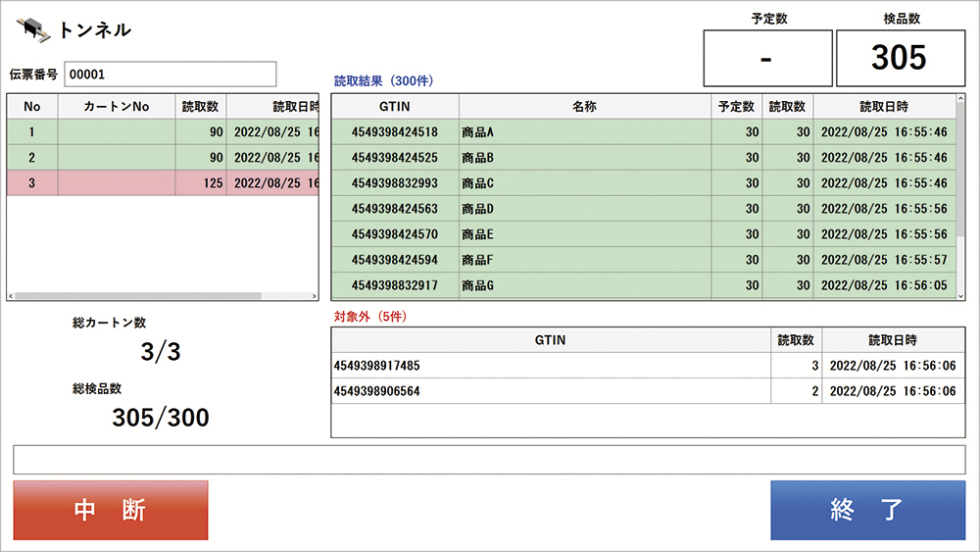Click the カートンNo column header
Screen dimensions: 980x552
tap(117, 106)
